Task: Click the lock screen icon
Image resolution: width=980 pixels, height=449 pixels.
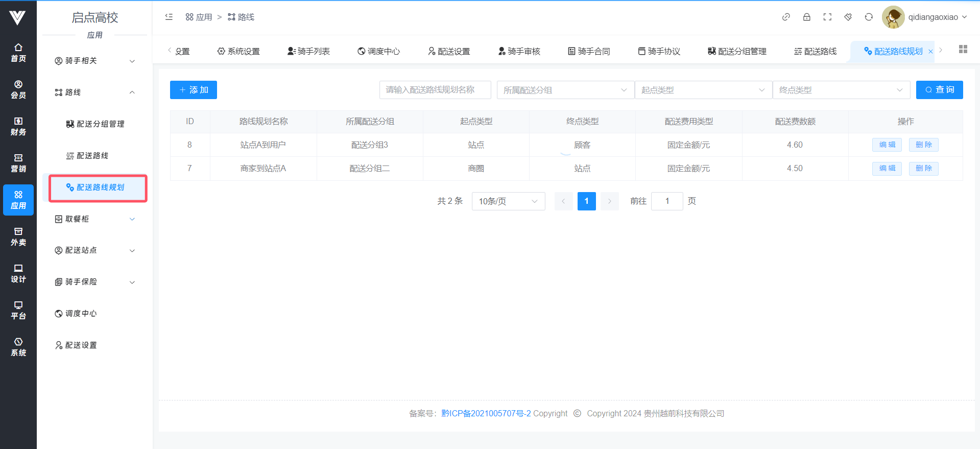Action: coord(806,17)
